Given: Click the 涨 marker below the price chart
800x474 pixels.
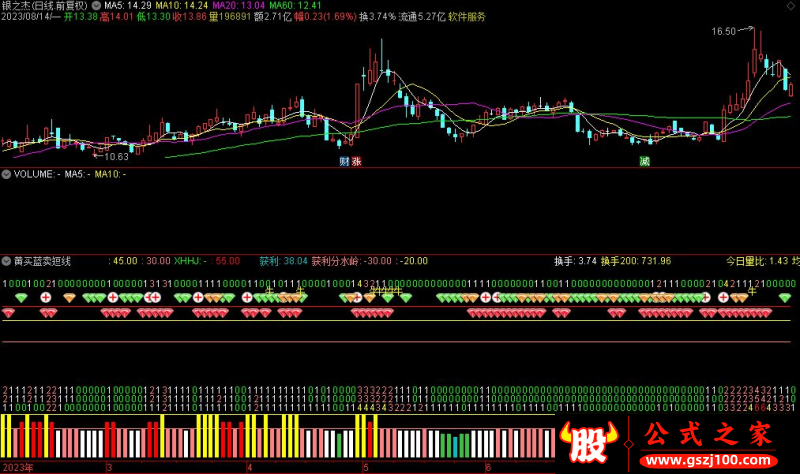Looking at the screenshot, I should [357, 161].
